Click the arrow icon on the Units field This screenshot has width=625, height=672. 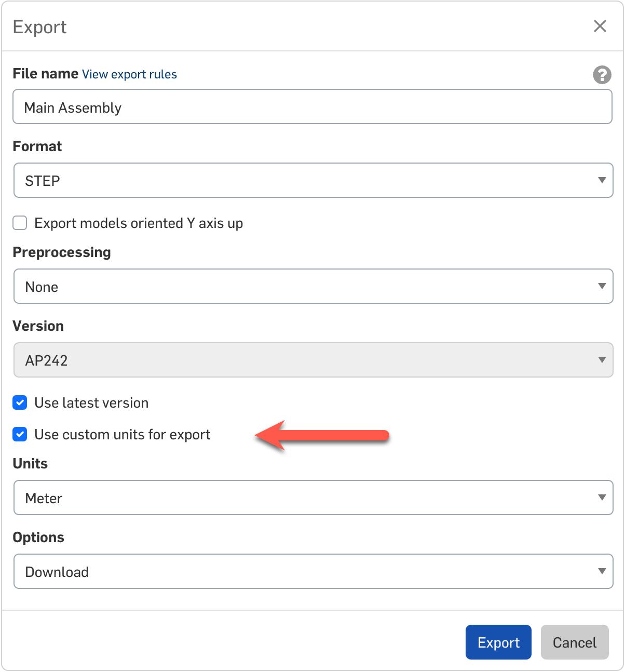click(602, 498)
